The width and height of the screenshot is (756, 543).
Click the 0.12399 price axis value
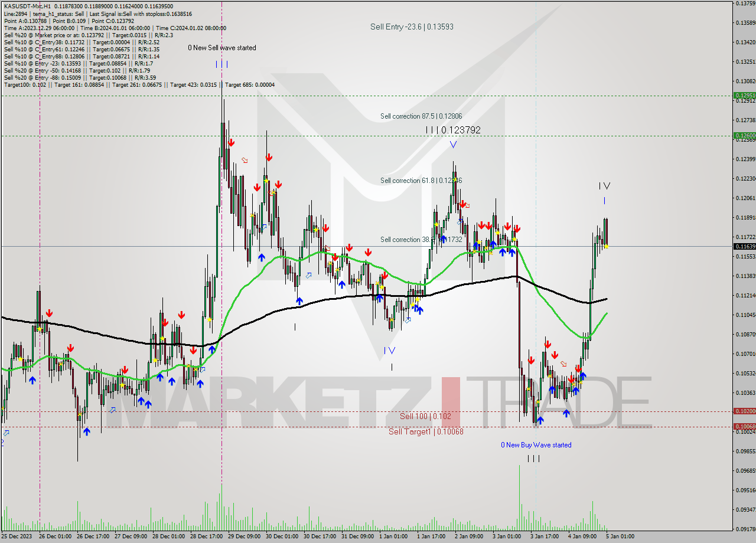pyautogui.click(x=746, y=159)
